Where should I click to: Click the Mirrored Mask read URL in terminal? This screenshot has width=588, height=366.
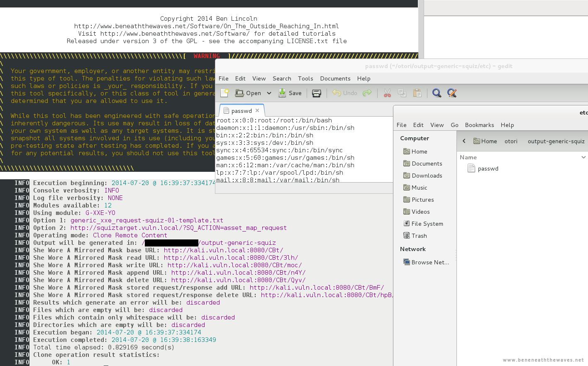[x=231, y=258]
